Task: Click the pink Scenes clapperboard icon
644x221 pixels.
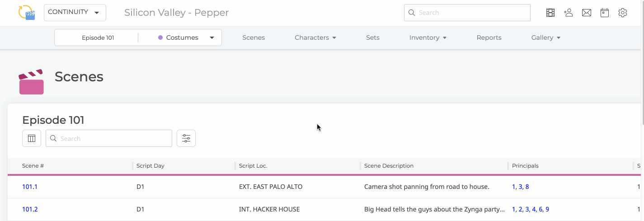Action: (x=31, y=82)
